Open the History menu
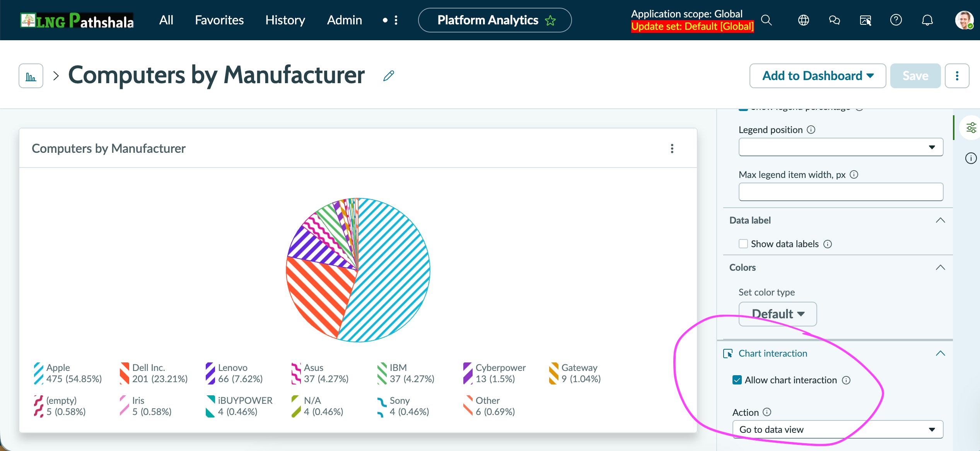This screenshot has width=980, height=451. coord(285,20)
